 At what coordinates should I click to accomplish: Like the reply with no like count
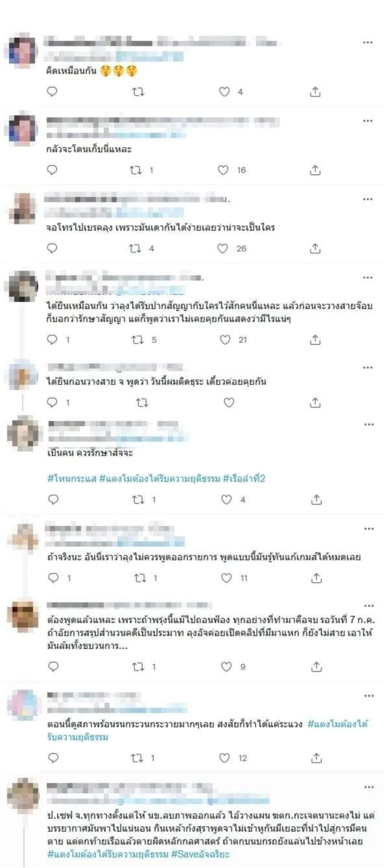(x=229, y=403)
